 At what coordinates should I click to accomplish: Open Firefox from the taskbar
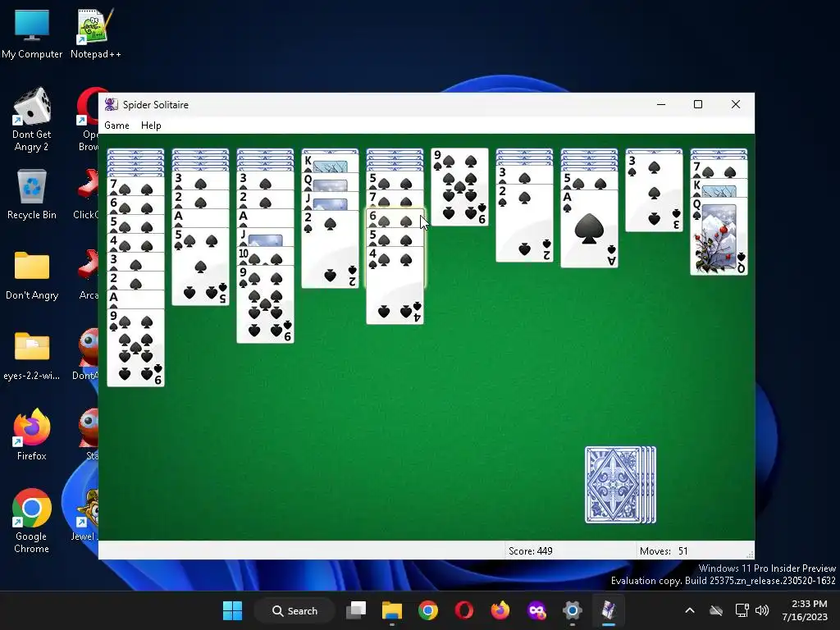pyautogui.click(x=500, y=610)
